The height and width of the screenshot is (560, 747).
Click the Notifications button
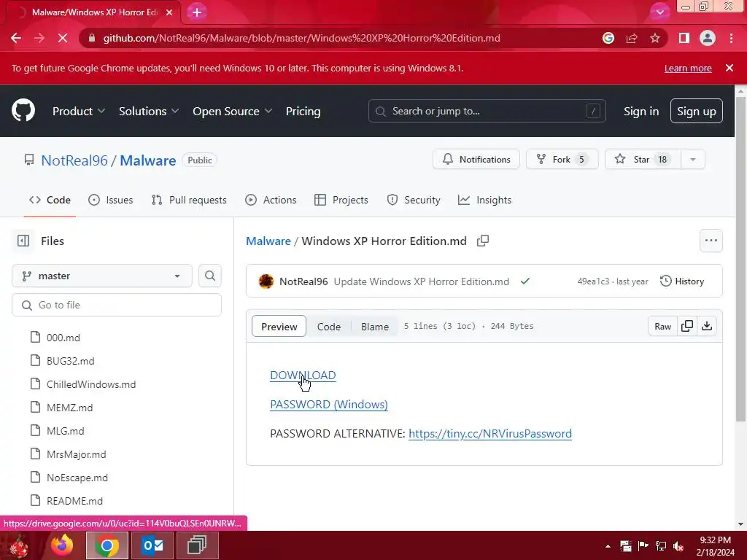click(476, 159)
